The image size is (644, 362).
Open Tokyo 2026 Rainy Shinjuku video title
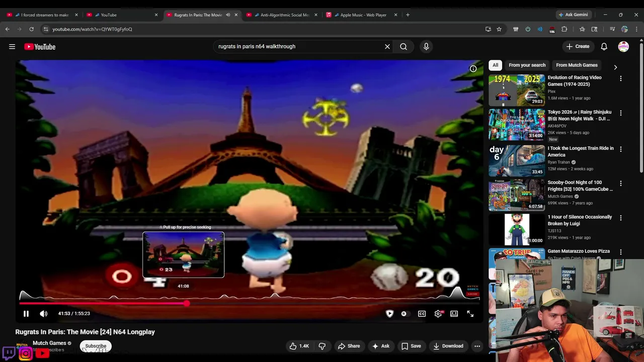[x=580, y=115]
